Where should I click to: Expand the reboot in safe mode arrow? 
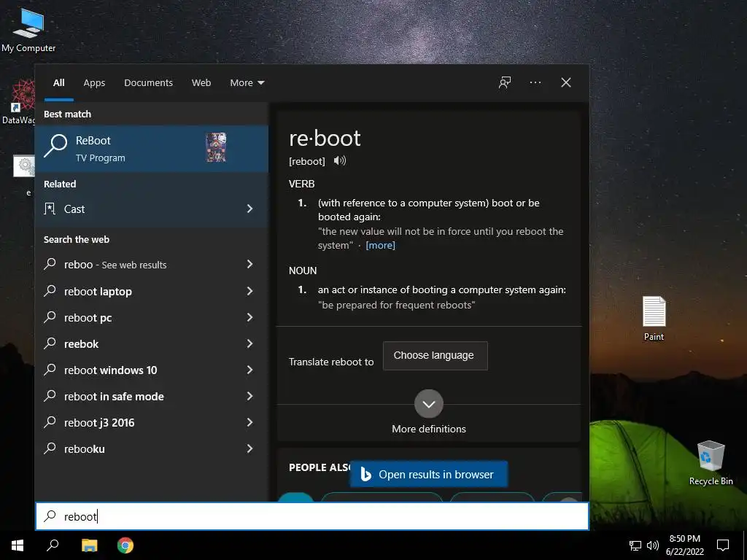[x=250, y=396]
